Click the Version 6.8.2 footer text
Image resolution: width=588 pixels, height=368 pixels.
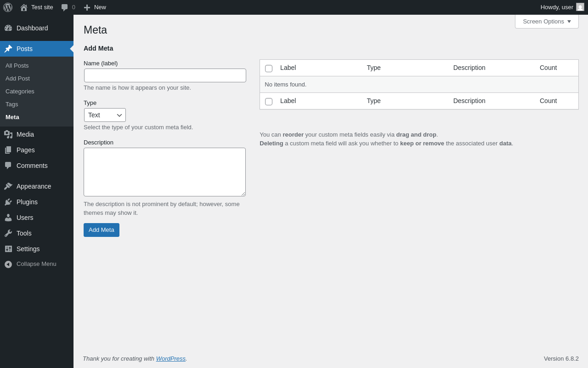(x=561, y=358)
